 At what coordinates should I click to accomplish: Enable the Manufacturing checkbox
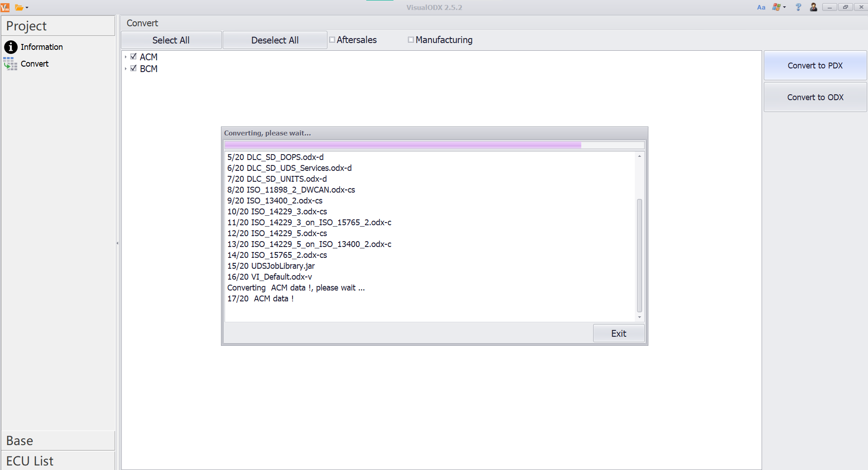pyautogui.click(x=411, y=40)
